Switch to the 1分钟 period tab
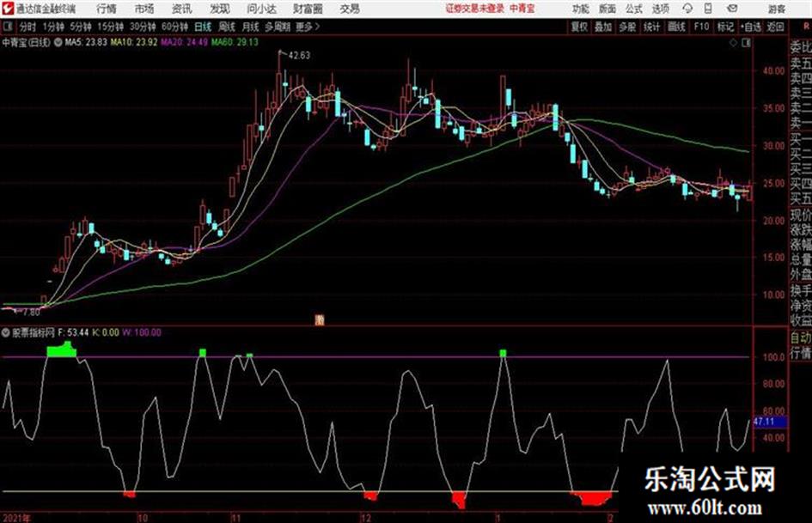 coord(52,27)
